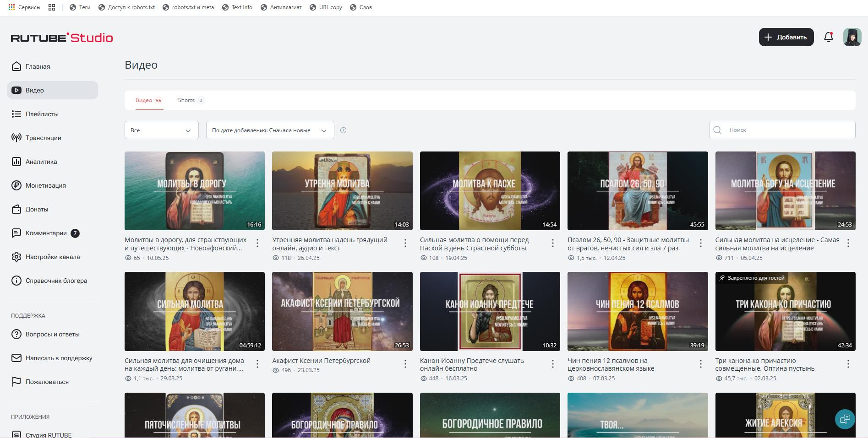Open Вопросы и ответы support page
The width and height of the screenshot is (868, 438).
point(53,334)
